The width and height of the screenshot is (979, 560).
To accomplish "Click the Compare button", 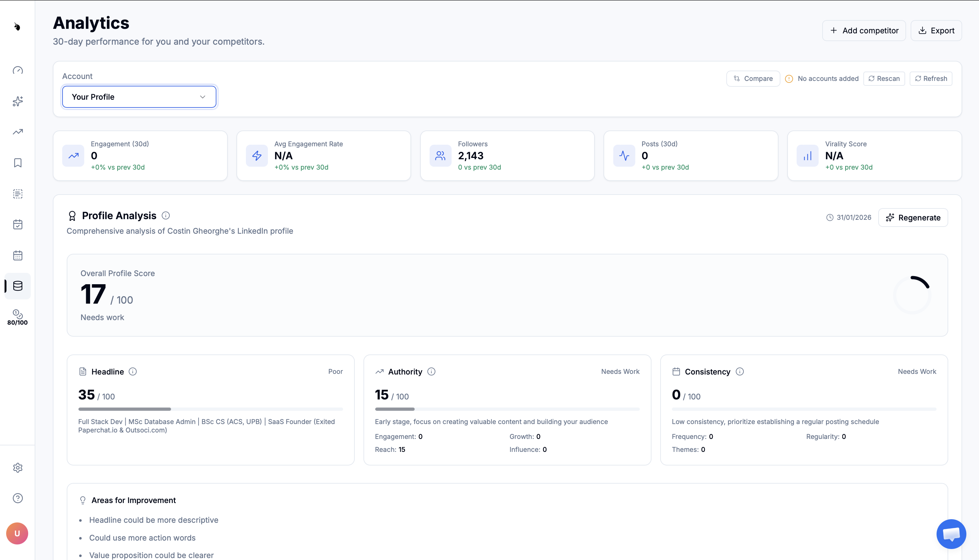I will pyautogui.click(x=753, y=78).
